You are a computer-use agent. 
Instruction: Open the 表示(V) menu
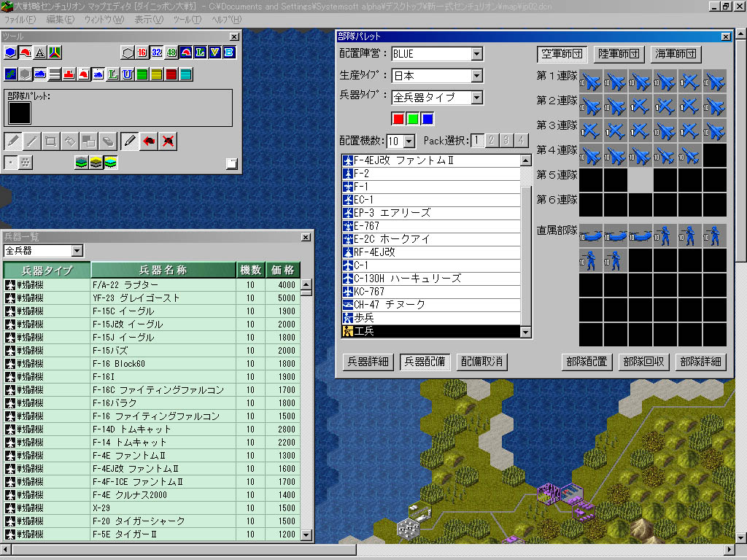tap(149, 19)
